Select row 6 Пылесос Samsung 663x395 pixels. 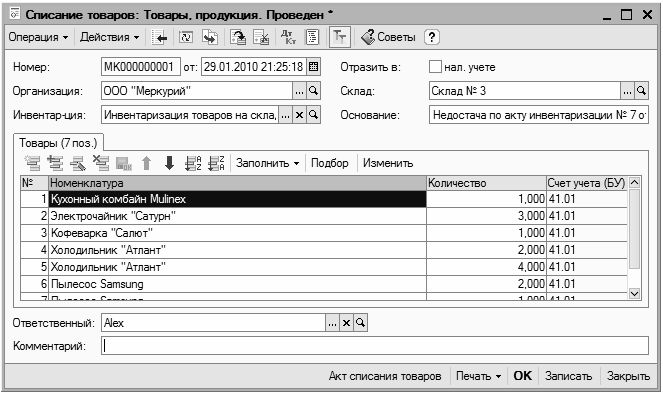237,284
